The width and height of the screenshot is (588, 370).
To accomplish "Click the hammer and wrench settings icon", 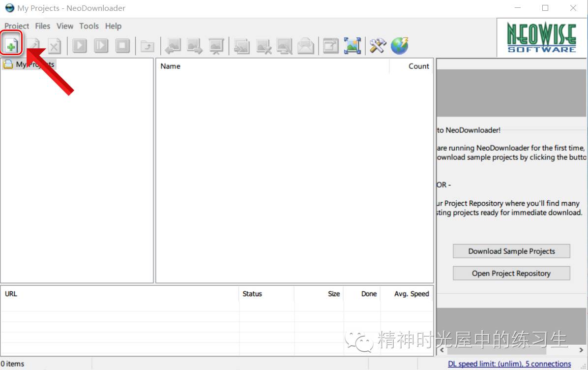I will coord(378,46).
